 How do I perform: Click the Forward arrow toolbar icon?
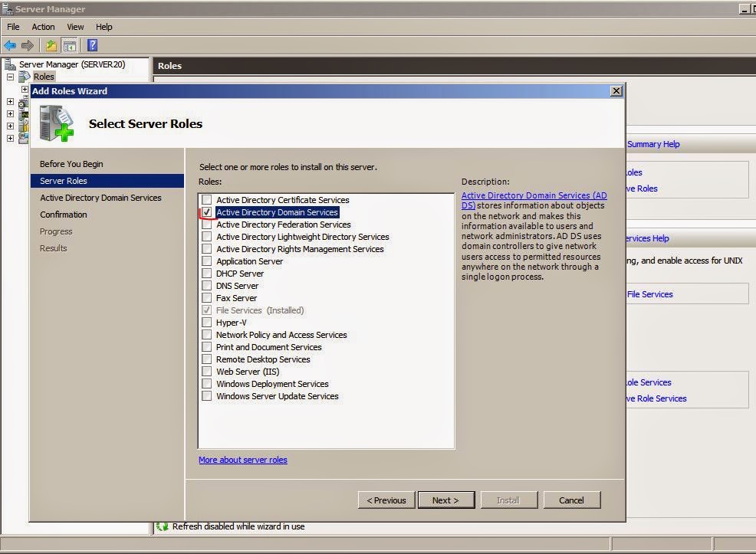click(x=28, y=45)
